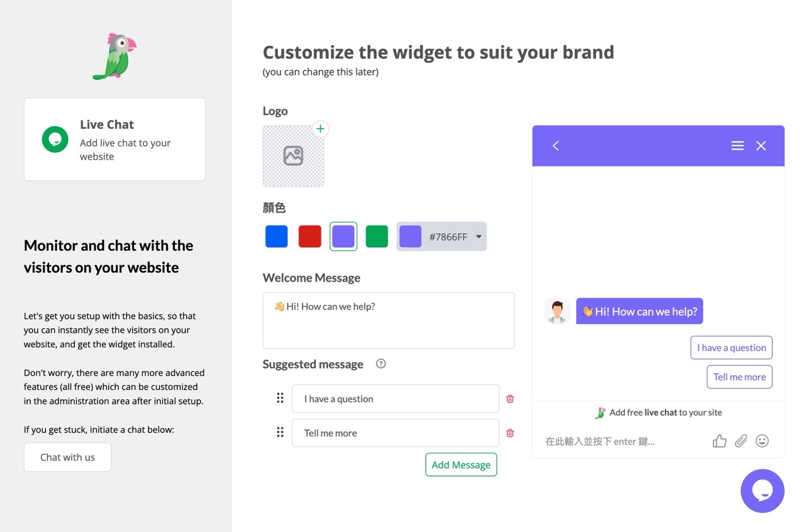Delete the "I have a question" message
The height and width of the screenshot is (532, 805).
tap(510, 399)
